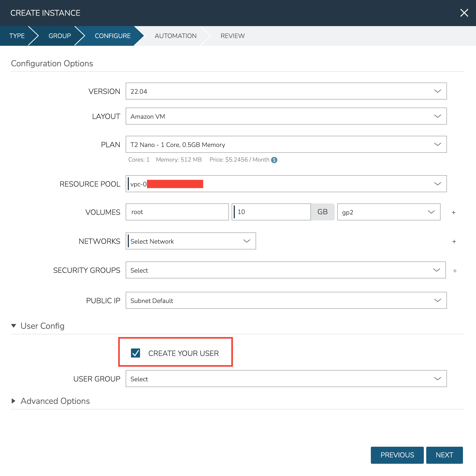Go to the Type wizard step
Screen dimensions: 476x476
(17, 36)
